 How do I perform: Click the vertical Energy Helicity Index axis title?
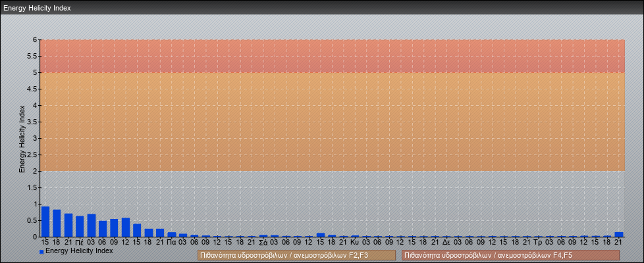coord(22,138)
